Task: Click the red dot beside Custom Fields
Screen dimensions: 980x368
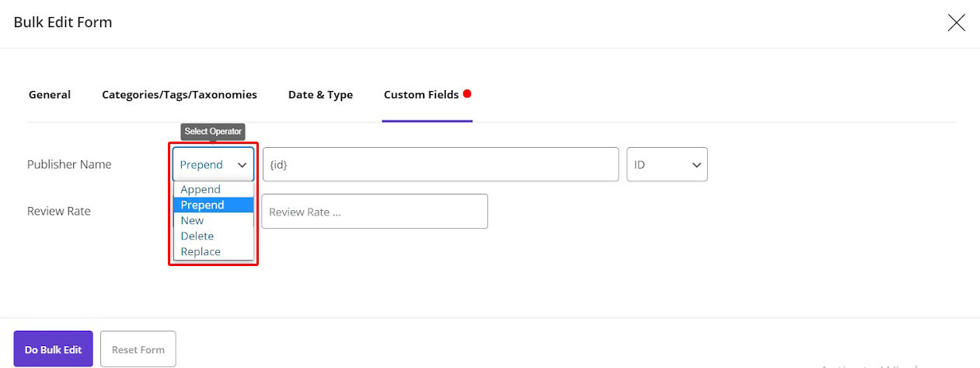Action: [467, 93]
